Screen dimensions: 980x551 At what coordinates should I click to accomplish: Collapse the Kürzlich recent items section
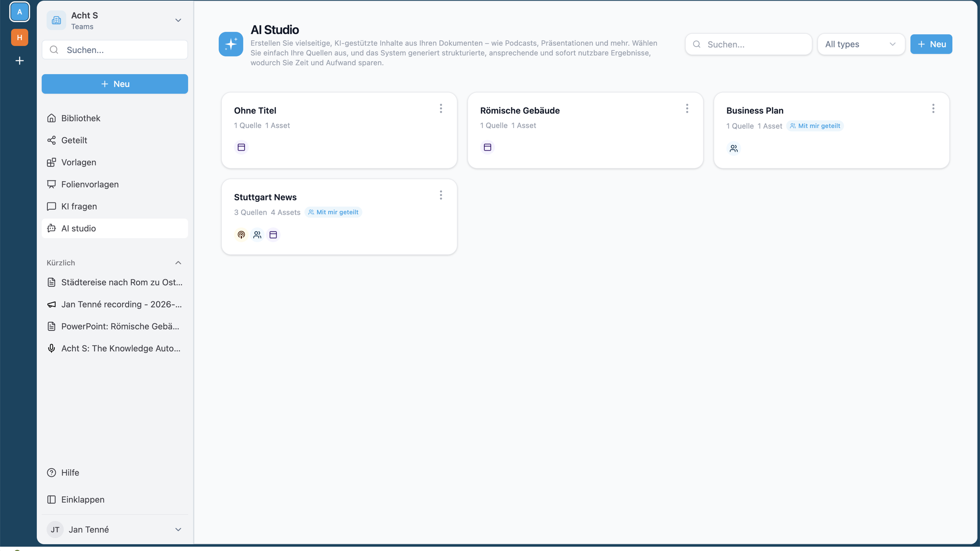point(178,262)
